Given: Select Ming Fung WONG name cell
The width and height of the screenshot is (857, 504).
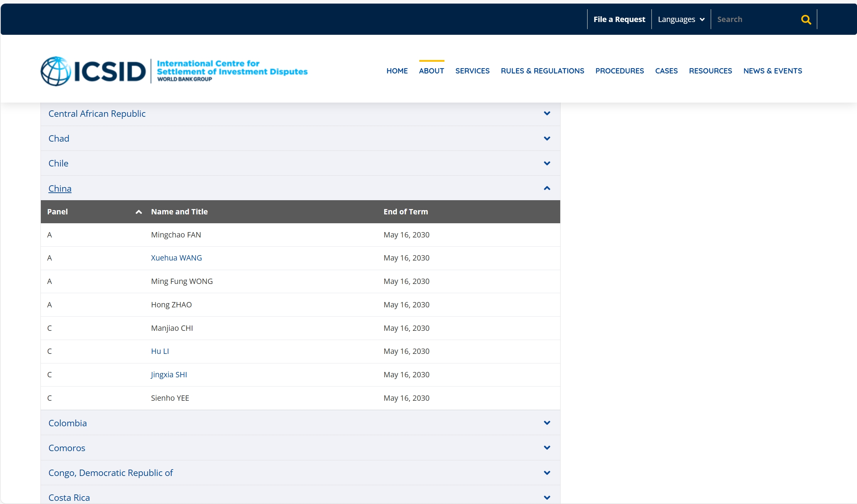Looking at the screenshot, I should 182,281.
